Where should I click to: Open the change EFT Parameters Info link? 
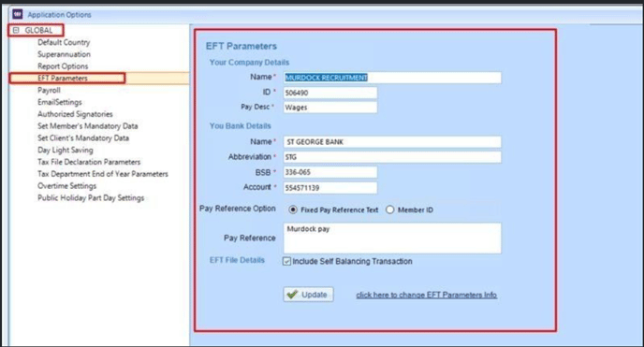(427, 295)
